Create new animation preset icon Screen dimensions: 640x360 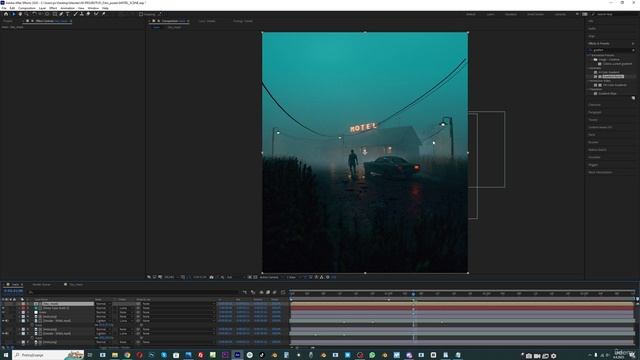(633, 98)
